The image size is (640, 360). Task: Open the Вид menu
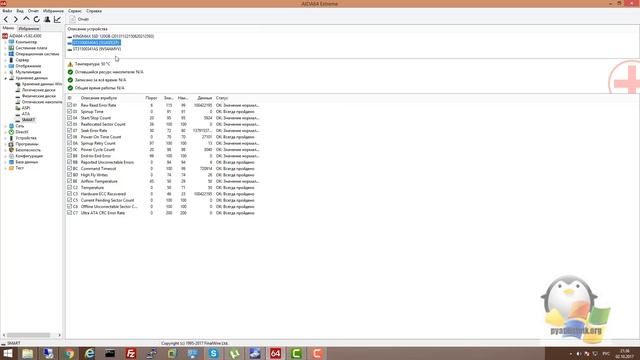[20, 11]
